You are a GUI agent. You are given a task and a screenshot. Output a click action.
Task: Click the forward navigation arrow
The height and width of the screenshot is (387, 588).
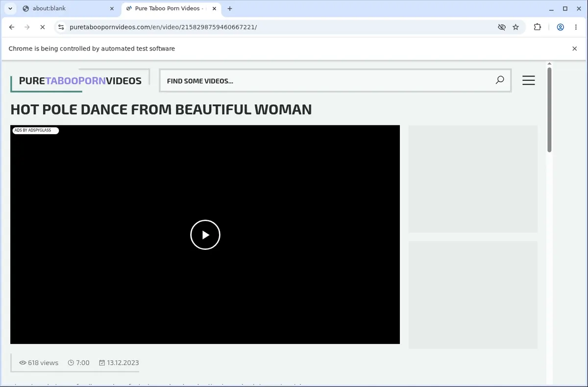pos(27,27)
